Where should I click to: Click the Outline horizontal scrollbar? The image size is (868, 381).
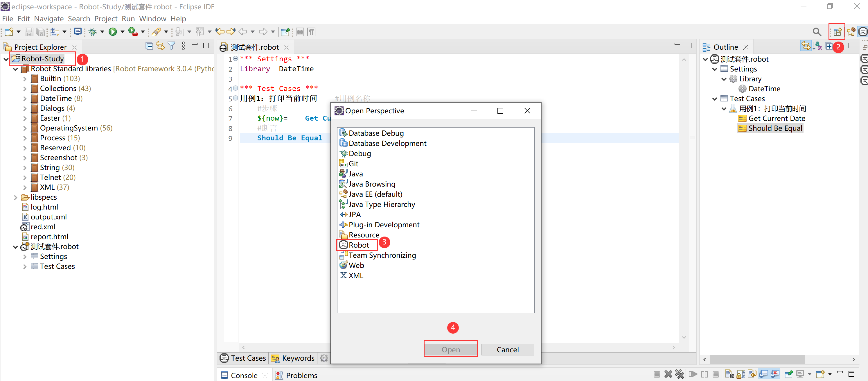pos(757,359)
